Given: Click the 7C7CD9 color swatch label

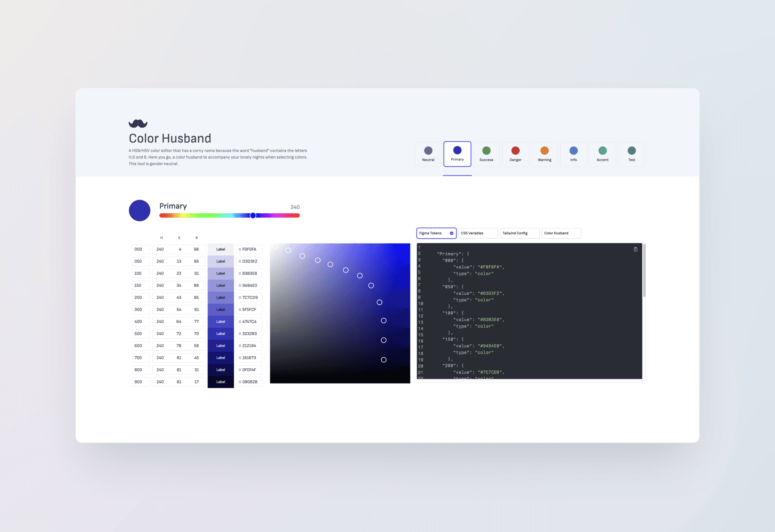Looking at the screenshot, I should point(221,297).
